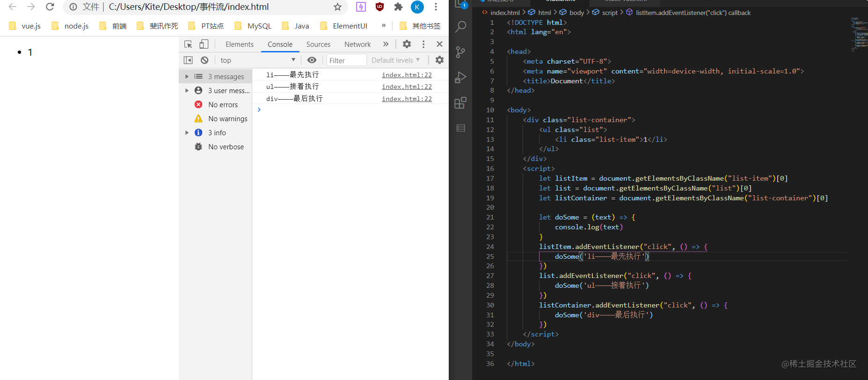The height and width of the screenshot is (380, 868).
Task: Toggle the device toolbar in DevTools
Action: (204, 44)
